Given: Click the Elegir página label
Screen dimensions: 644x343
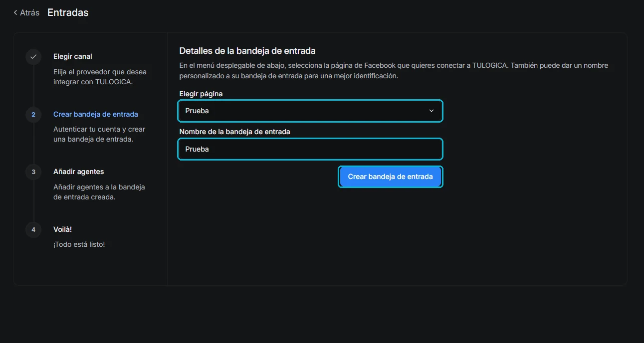Looking at the screenshot, I should click(x=201, y=94).
